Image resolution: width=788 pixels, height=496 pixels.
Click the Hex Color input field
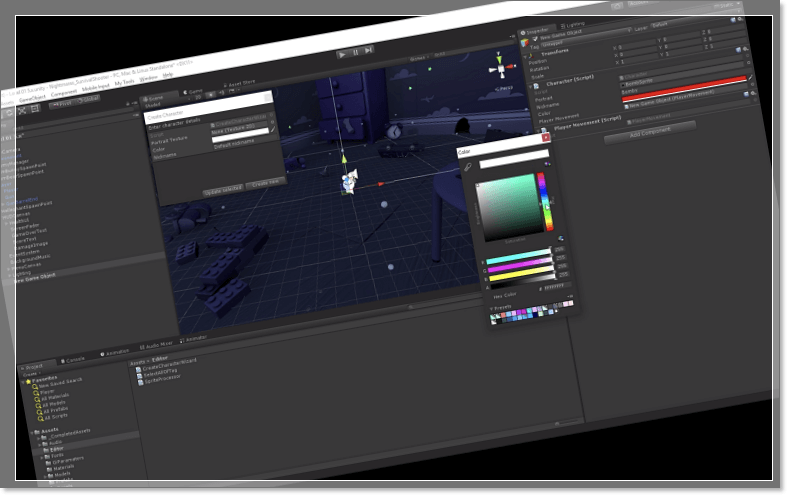click(556, 287)
